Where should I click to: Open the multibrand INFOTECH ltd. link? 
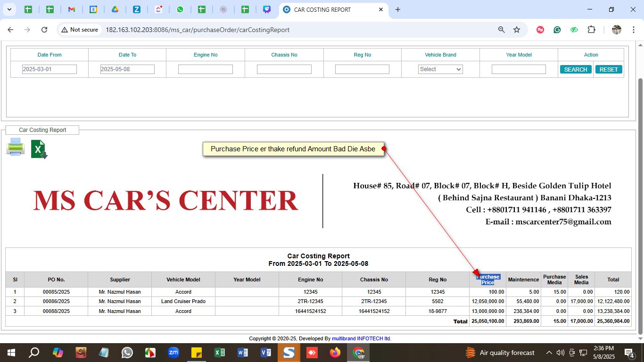click(362, 338)
